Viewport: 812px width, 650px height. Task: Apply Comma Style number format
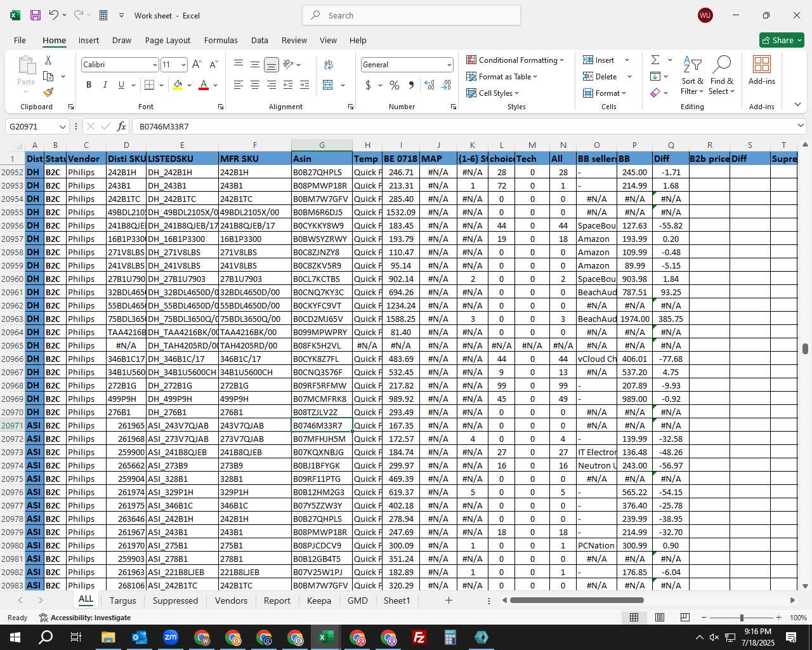411,85
